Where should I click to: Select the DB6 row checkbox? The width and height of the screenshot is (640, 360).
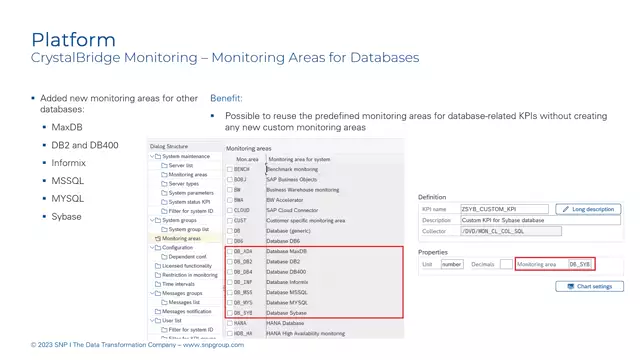[x=230, y=241]
